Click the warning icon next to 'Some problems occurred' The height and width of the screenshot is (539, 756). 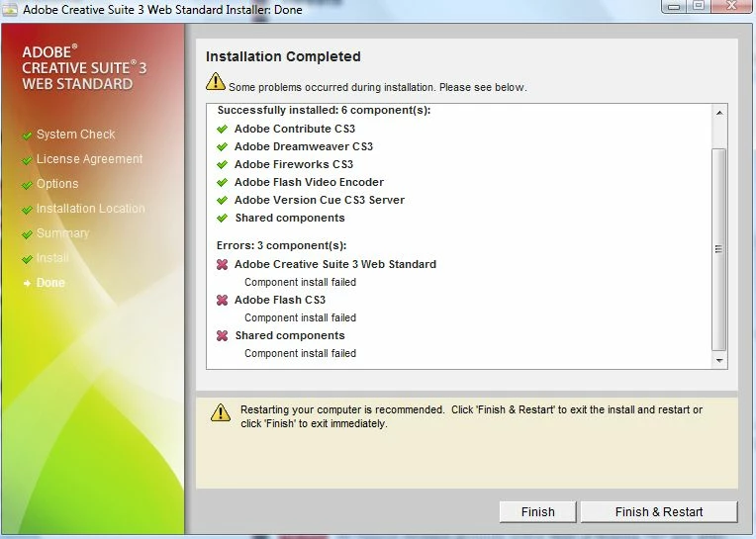pos(216,81)
